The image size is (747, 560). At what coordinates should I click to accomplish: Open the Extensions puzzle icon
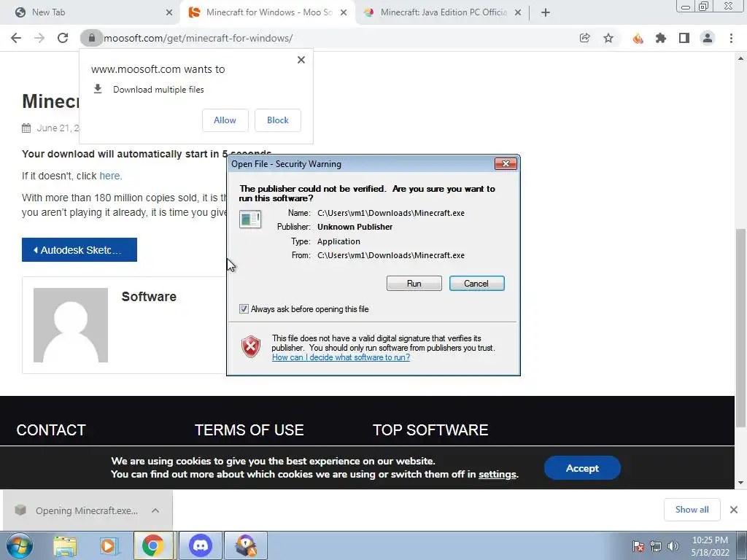click(x=661, y=38)
